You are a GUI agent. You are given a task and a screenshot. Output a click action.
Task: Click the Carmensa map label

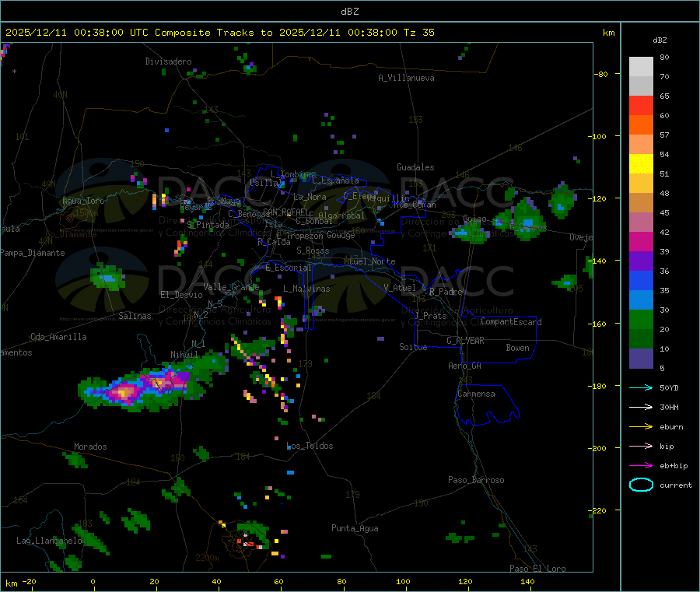pyautogui.click(x=476, y=394)
